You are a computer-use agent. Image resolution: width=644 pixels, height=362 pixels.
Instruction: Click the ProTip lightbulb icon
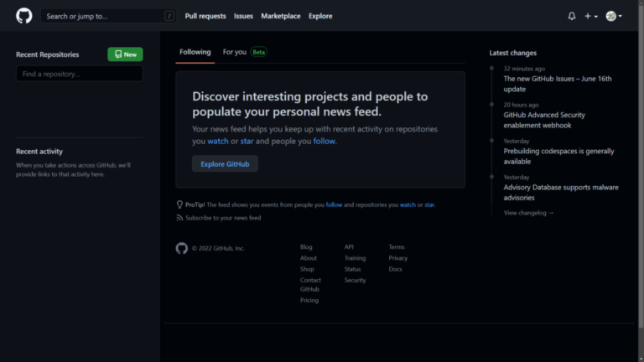179,204
